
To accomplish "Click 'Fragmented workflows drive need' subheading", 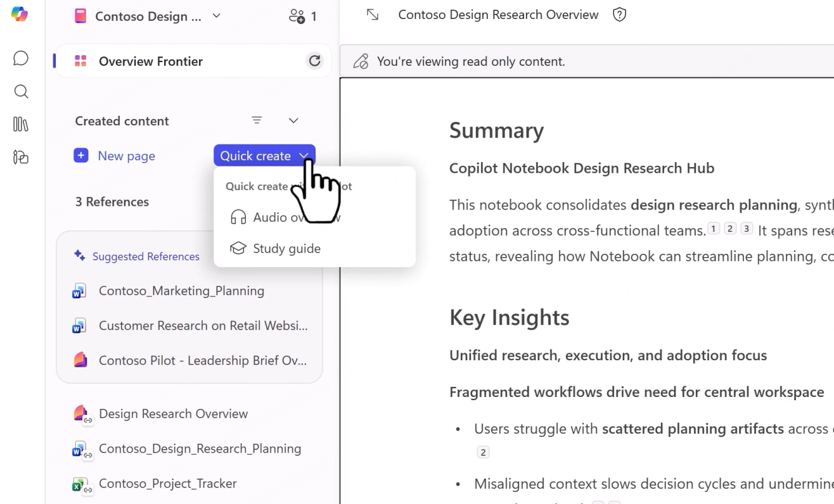I will pyautogui.click(x=637, y=393).
